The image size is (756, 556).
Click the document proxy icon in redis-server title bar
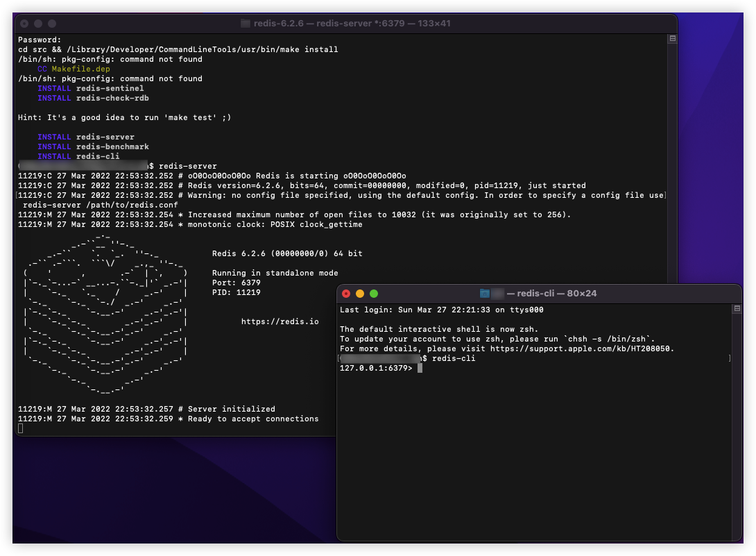coord(244,23)
